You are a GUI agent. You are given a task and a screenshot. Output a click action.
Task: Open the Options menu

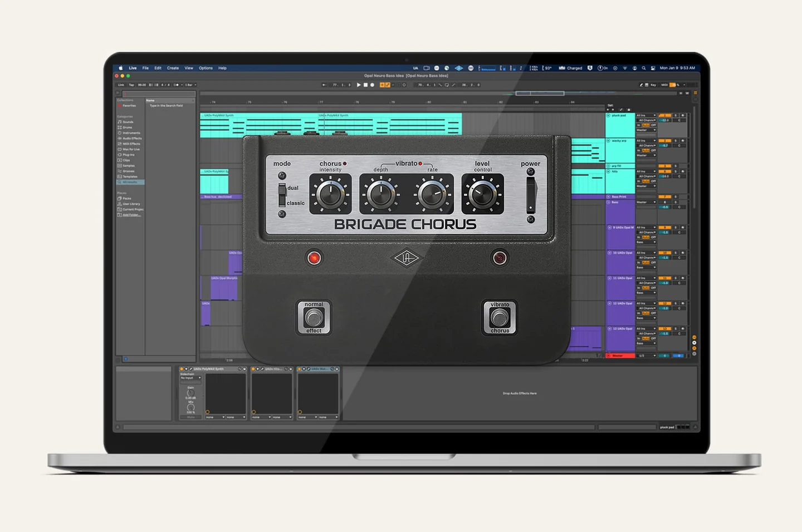[x=206, y=68]
